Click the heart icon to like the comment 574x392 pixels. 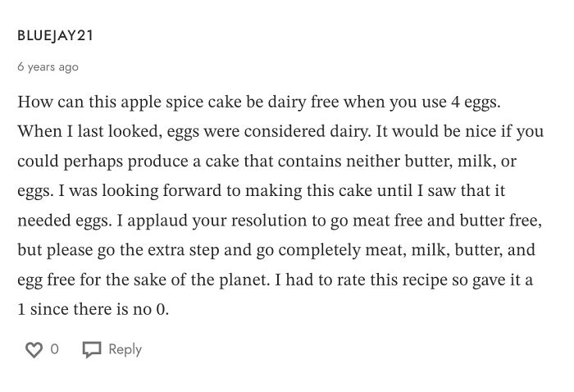click(x=34, y=350)
